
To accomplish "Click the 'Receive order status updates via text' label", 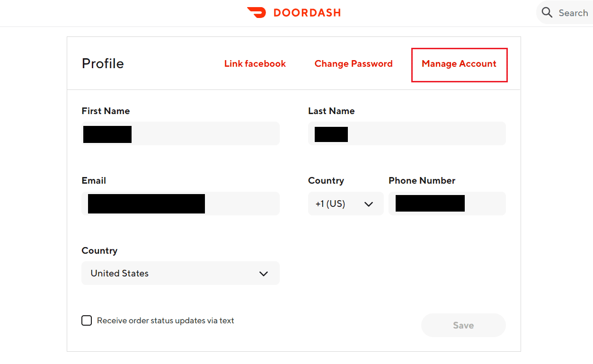I will pyautogui.click(x=166, y=320).
